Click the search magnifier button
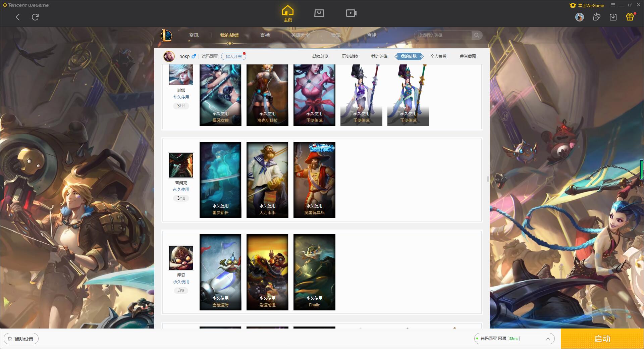The image size is (644, 349). pos(477,35)
